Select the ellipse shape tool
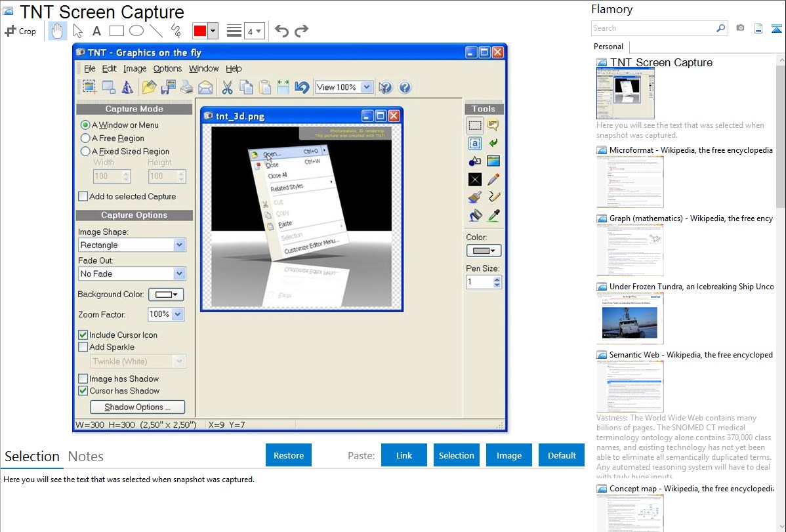 pos(136,31)
